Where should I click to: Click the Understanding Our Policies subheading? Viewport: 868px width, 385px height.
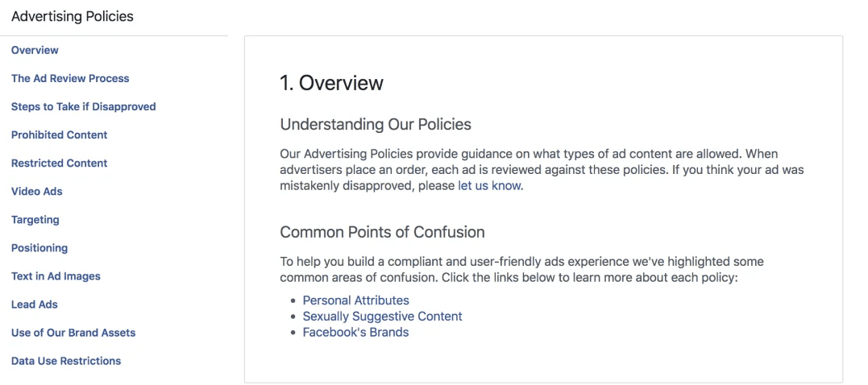point(376,124)
